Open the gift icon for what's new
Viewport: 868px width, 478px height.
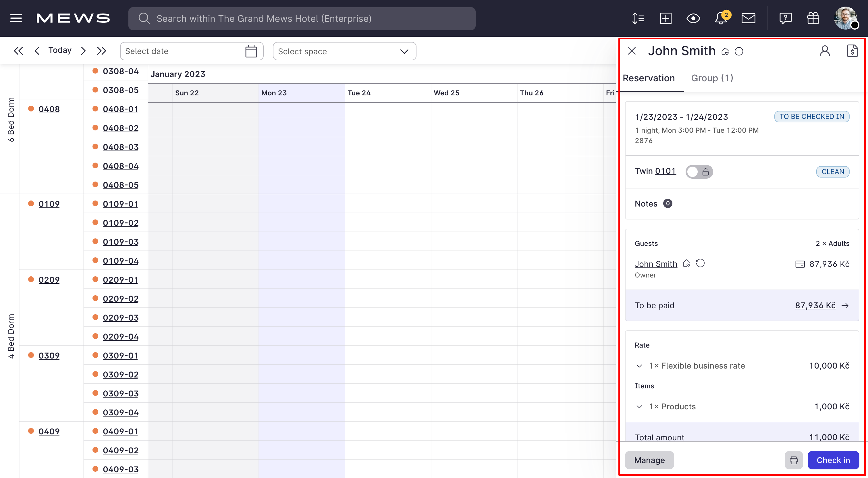[813, 19]
